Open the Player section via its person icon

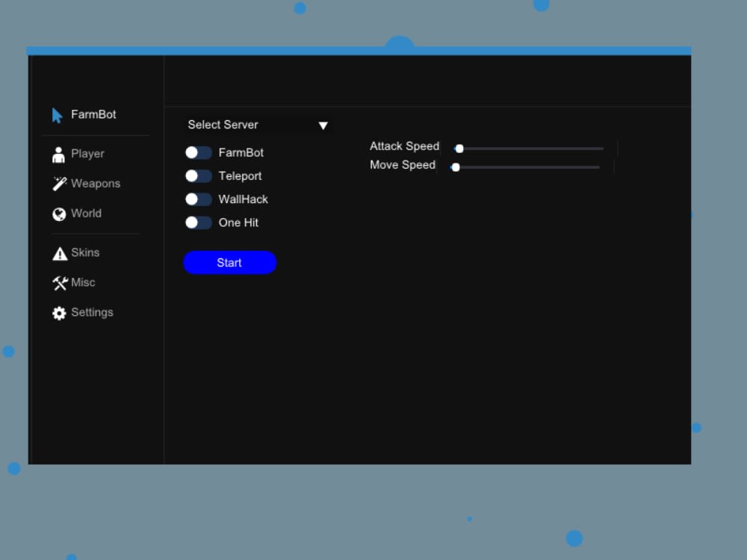coord(58,154)
